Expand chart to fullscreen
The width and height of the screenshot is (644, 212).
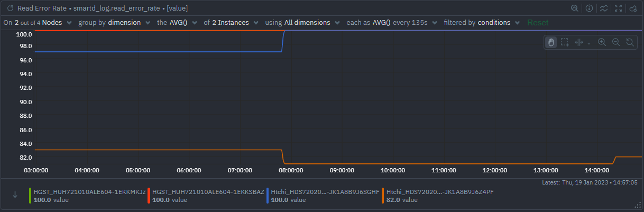(x=618, y=8)
